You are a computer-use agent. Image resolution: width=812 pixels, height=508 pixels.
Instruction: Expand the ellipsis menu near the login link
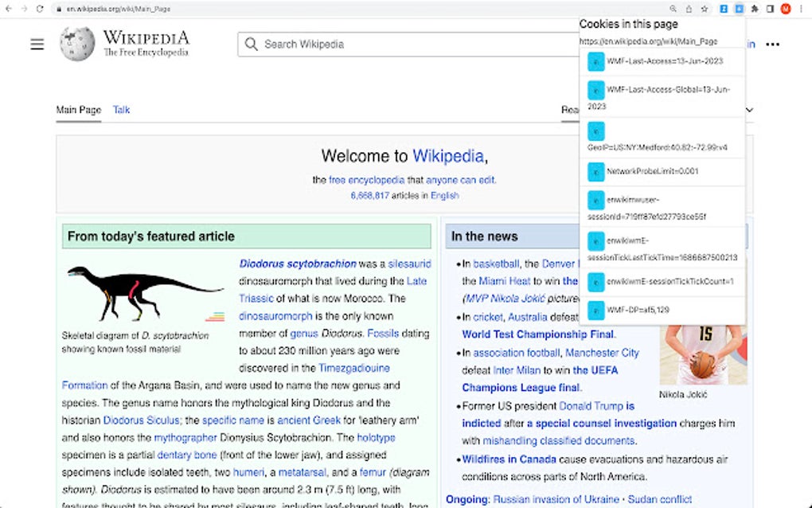(x=773, y=45)
